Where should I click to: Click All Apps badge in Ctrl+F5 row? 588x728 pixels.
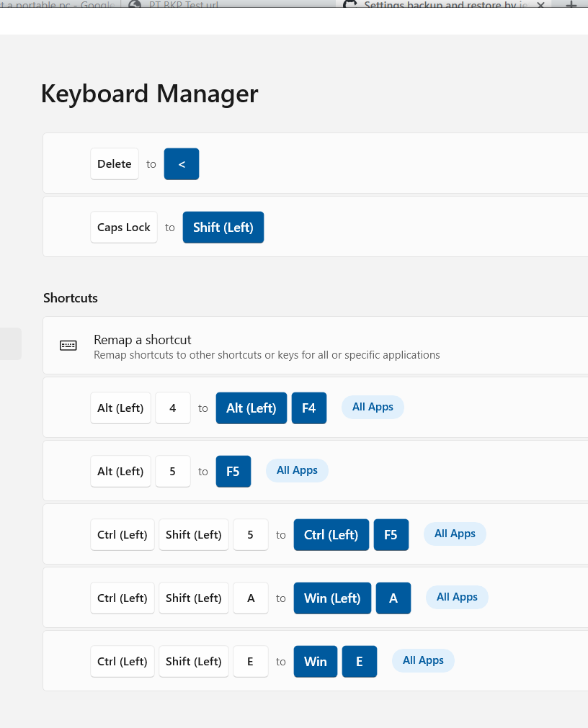click(x=455, y=534)
